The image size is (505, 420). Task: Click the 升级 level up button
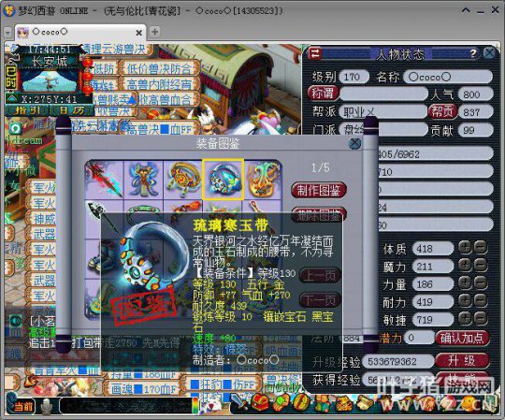[462, 361]
